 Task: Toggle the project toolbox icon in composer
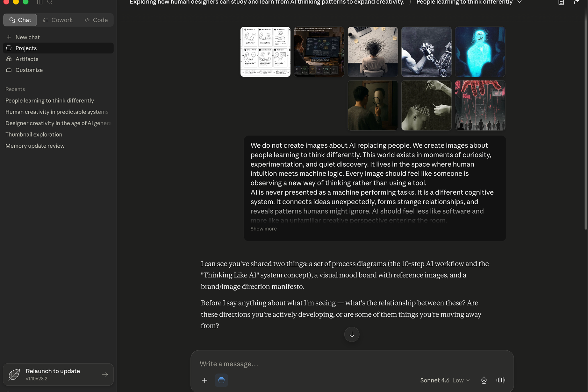point(221,380)
